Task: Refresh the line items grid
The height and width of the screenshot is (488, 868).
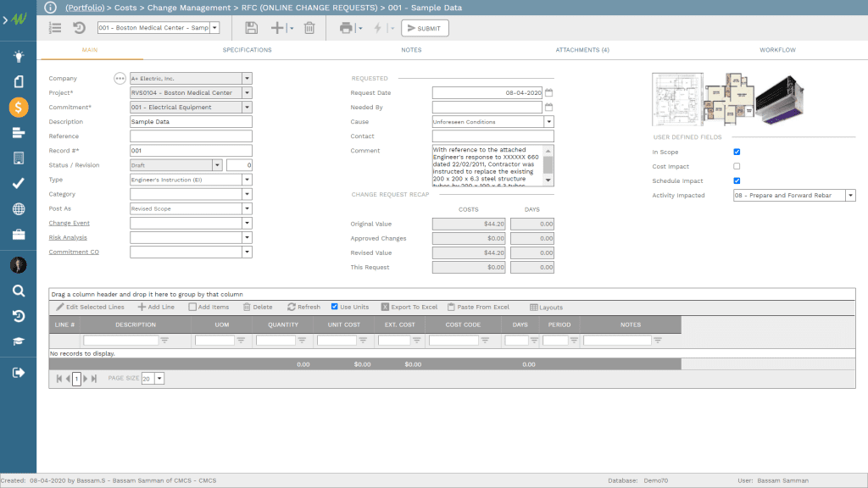Action: coord(303,307)
